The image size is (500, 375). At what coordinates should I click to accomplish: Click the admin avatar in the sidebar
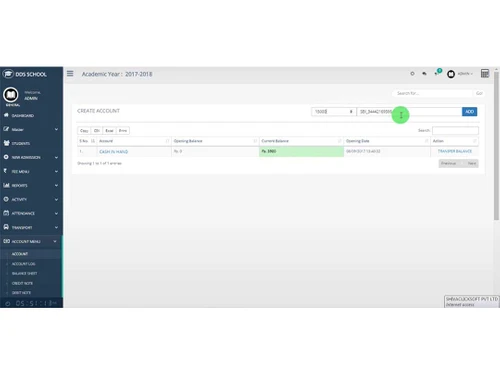(11, 95)
